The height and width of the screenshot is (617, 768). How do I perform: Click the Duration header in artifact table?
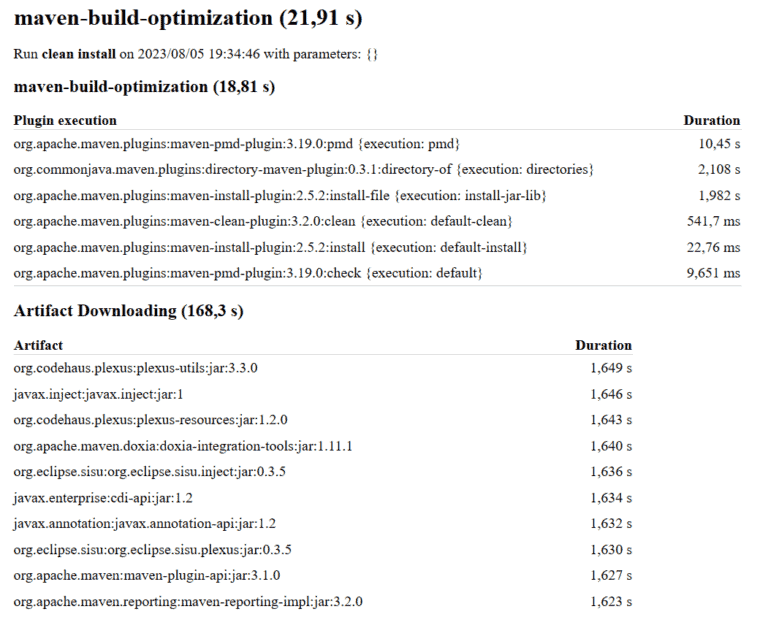click(603, 345)
